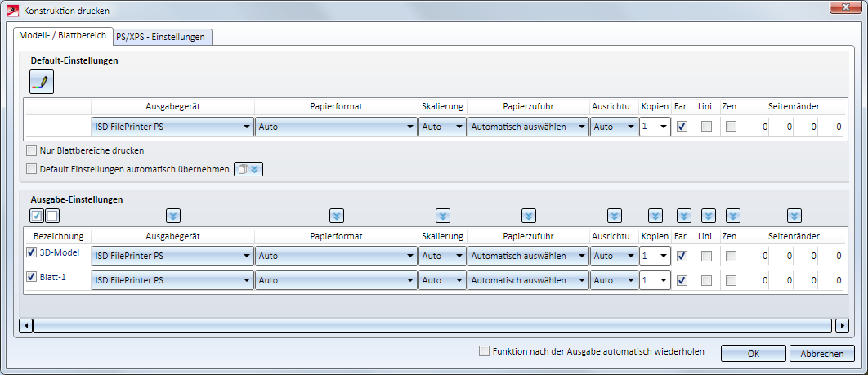
Task: Click the deselect-all empty box icon
Action: tap(51, 216)
